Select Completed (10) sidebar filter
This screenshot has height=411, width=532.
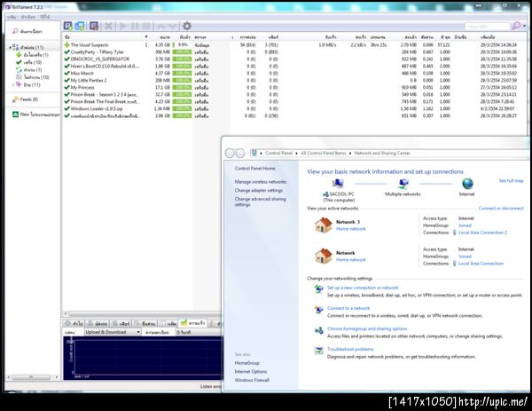(x=29, y=62)
